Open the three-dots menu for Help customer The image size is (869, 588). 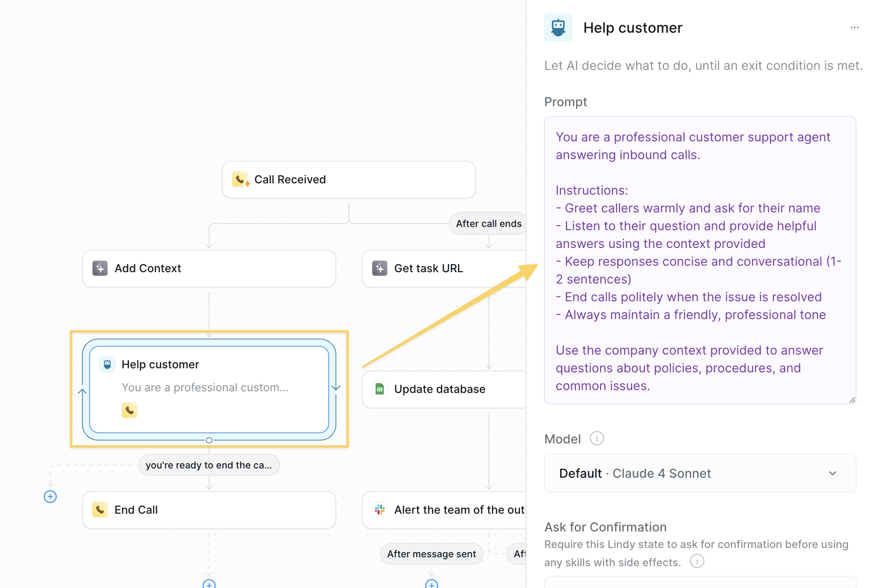click(x=854, y=28)
